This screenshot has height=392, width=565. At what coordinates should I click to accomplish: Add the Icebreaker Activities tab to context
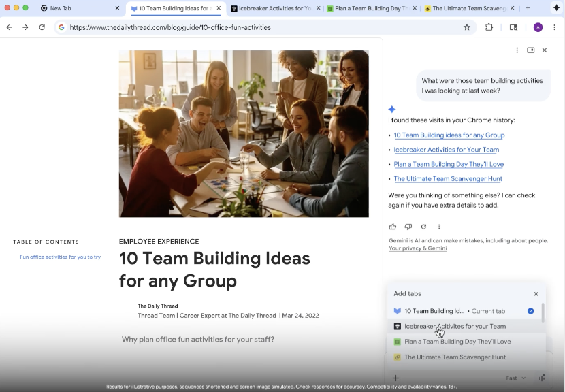pos(455,327)
